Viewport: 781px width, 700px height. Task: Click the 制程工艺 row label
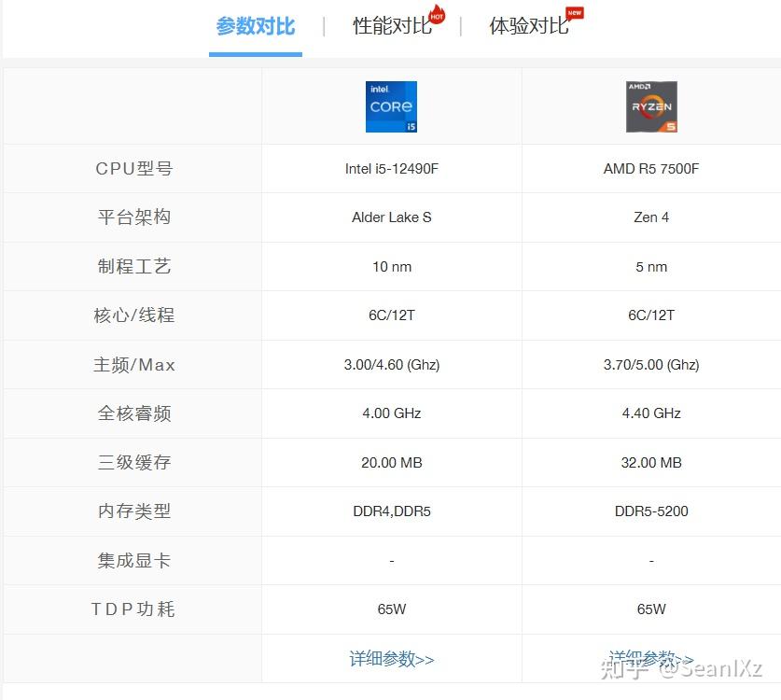tap(134, 267)
